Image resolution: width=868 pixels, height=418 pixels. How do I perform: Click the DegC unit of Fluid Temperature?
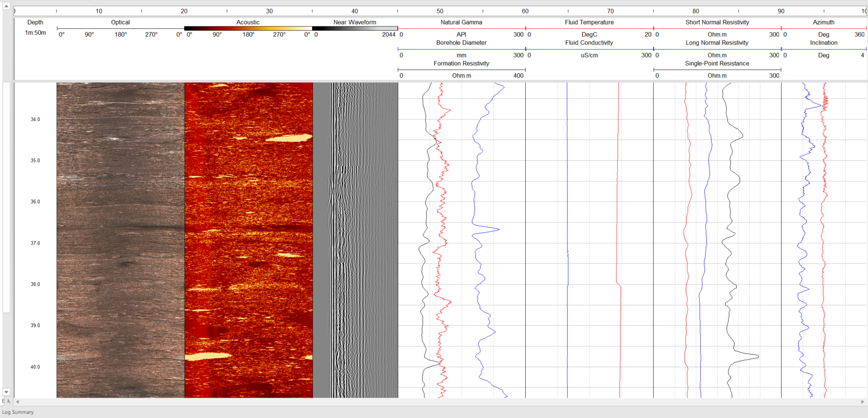(589, 35)
